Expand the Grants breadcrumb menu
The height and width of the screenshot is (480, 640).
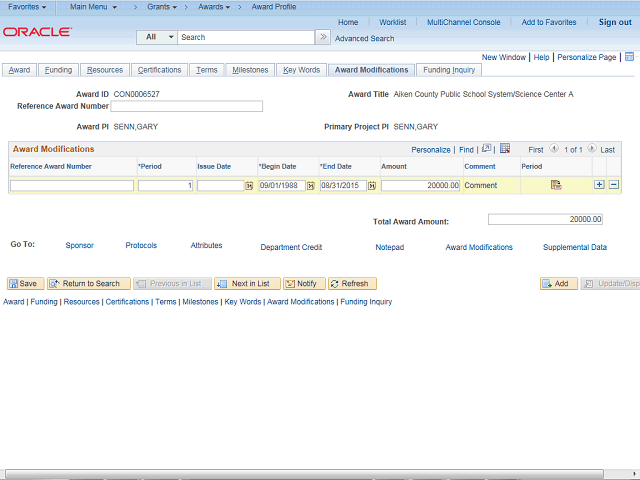click(162, 7)
